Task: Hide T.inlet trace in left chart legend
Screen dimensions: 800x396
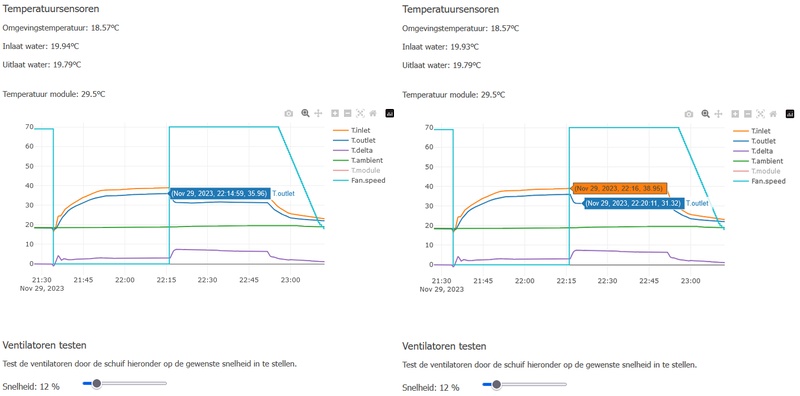Action: tap(352, 131)
